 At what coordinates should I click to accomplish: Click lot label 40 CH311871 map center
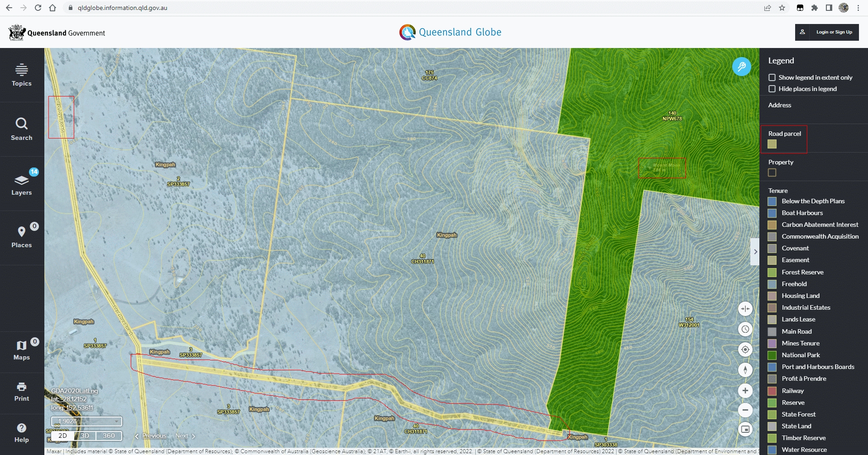422,259
